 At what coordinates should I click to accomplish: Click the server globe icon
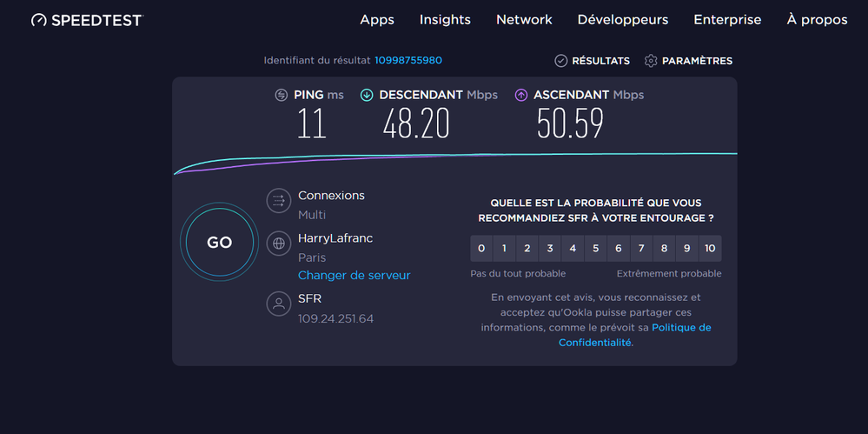[x=278, y=244]
